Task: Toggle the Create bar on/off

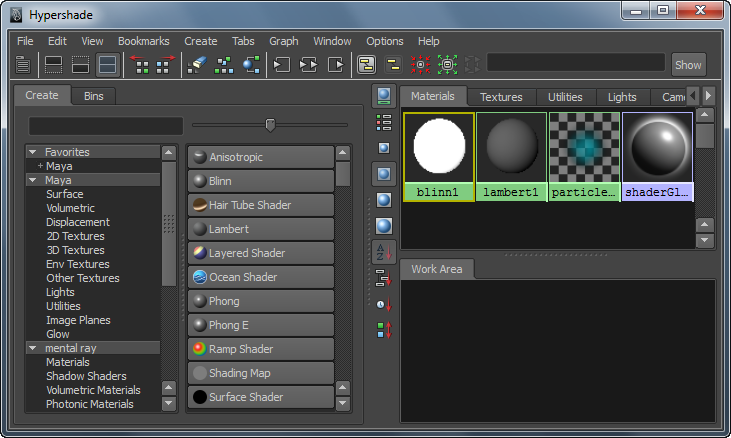Action: 23,65
